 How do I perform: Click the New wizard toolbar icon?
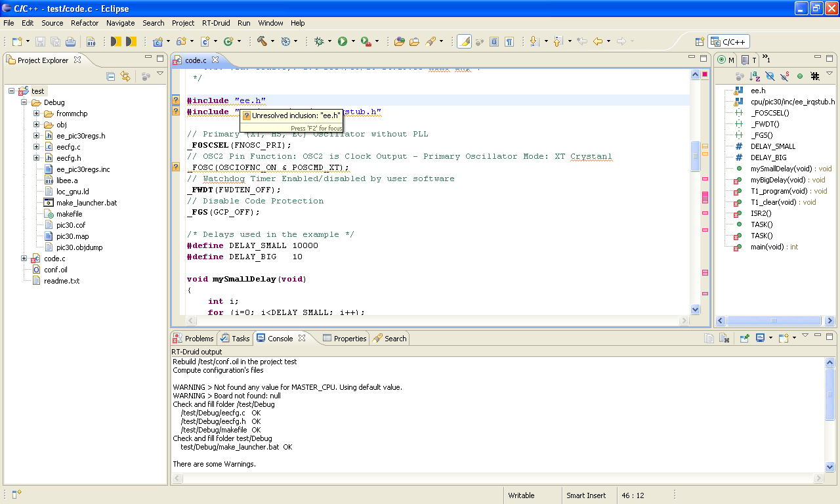(16, 41)
